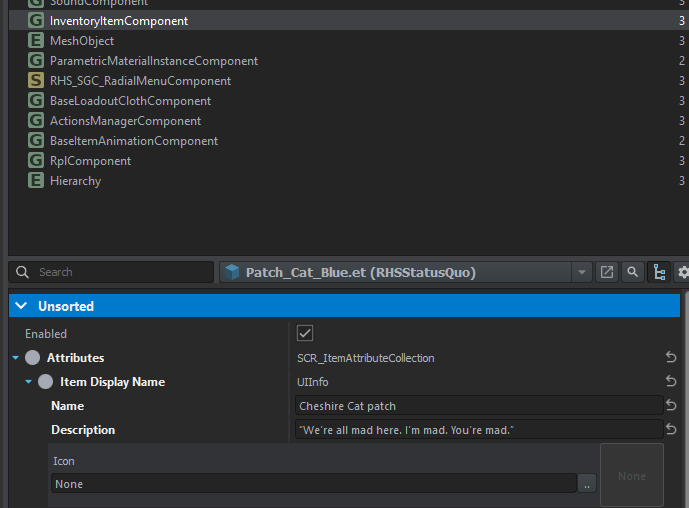Open the Patch_Cat_Blue.et prefab dropdown
The width and height of the screenshot is (689, 508).
tap(583, 272)
